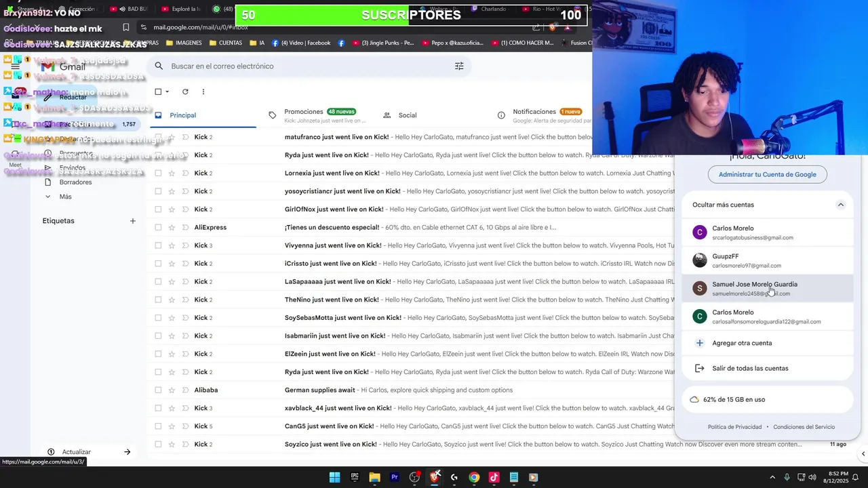Switch to the Social tab
Screen dimensions: 868x488
tap(407, 115)
